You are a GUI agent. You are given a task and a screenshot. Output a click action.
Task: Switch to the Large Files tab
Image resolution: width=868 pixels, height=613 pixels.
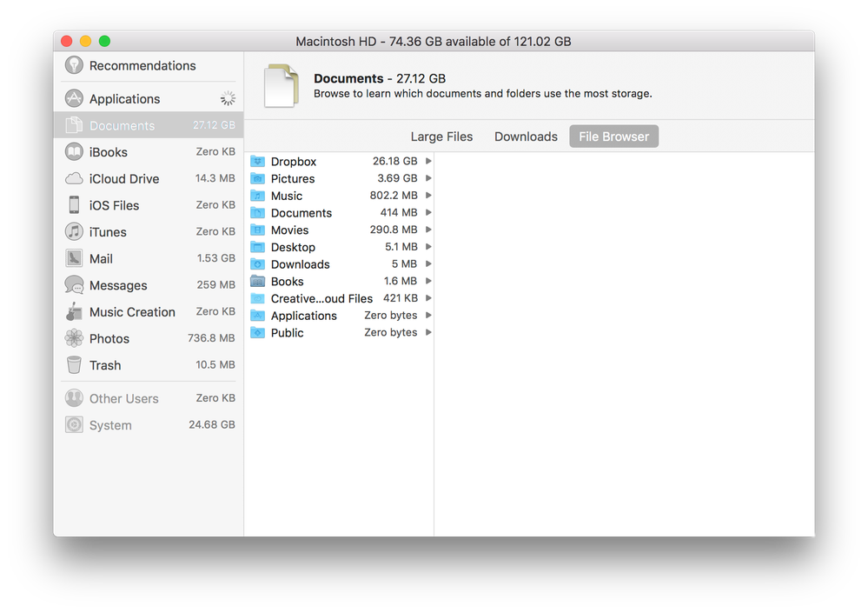[441, 137]
